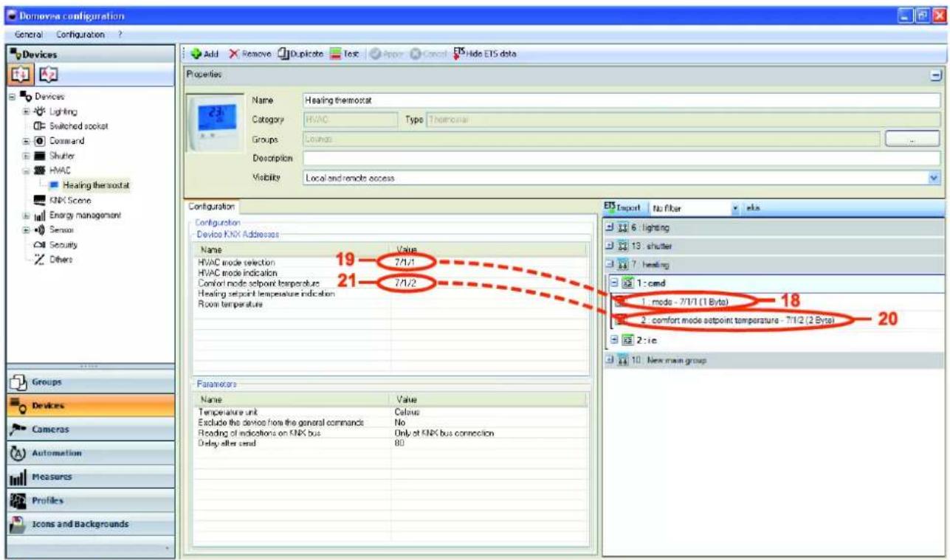Click the Only at KNX bus connection value
Image resolution: width=950 pixels, height=560 pixels.
tap(444, 432)
